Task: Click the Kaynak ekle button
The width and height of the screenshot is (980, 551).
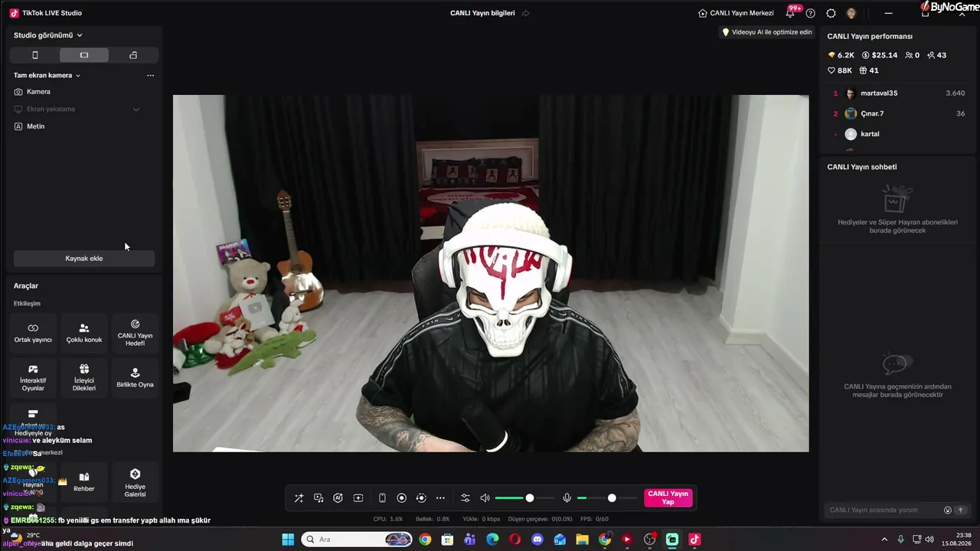Action: [x=84, y=259]
